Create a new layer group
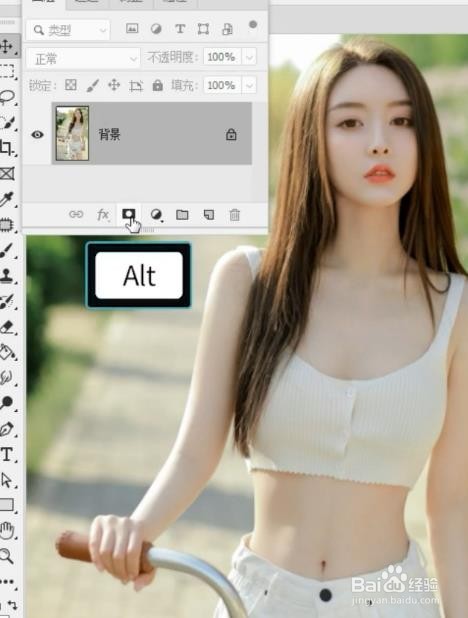The image size is (468, 618). tap(182, 215)
